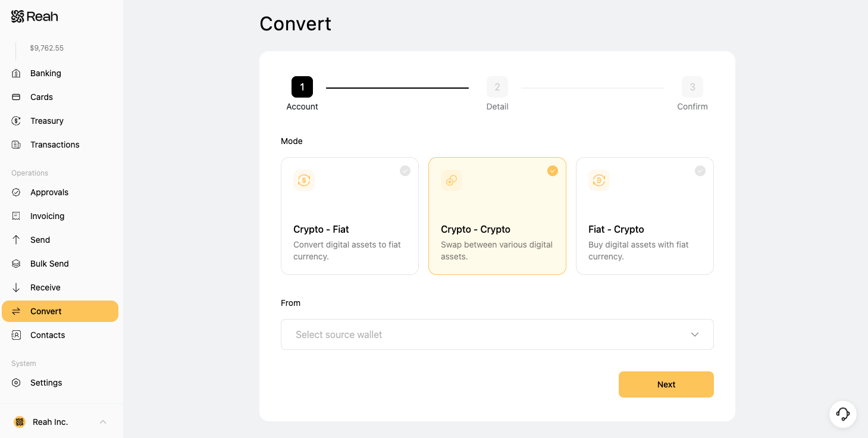This screenshot has width=868, height=438.
Task: Expand the Reah Inc. account switcher chevron
Action: tap(103, 422)
